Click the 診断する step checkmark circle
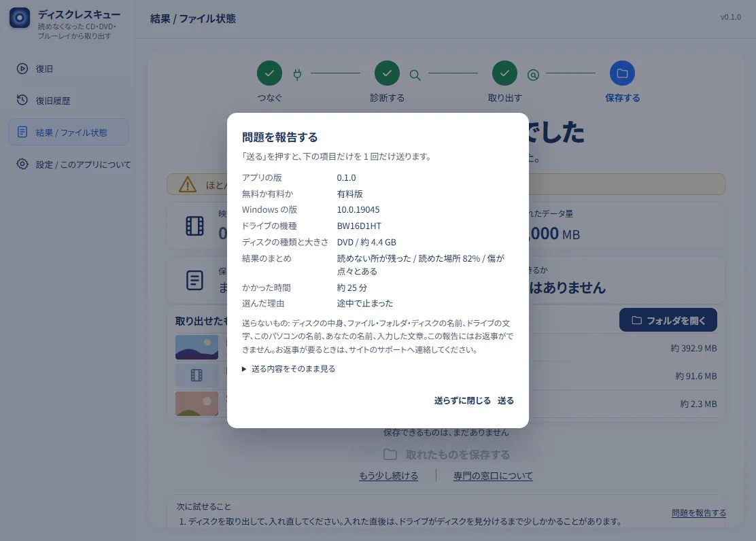756x541 pixels. point(387,73)
